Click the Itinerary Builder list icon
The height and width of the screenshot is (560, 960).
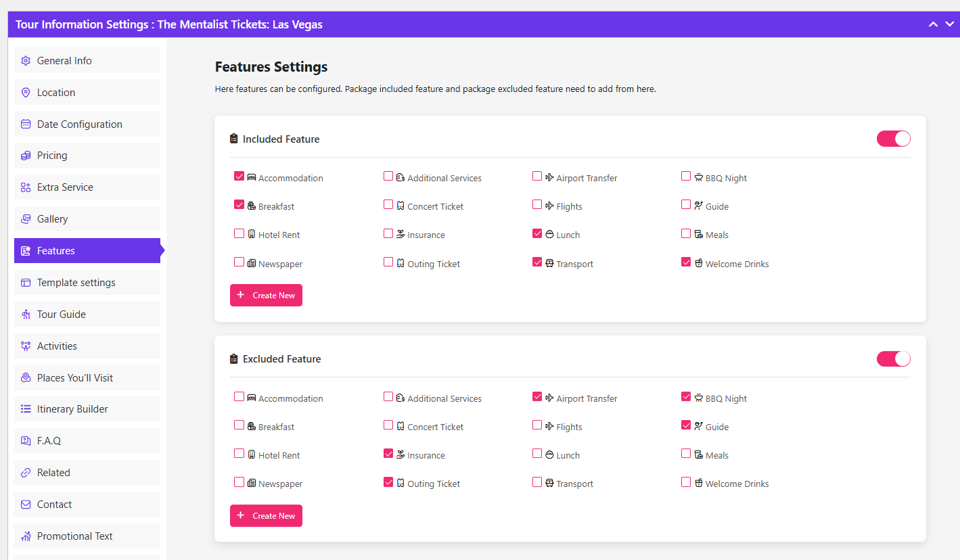[x=26, y=409]
